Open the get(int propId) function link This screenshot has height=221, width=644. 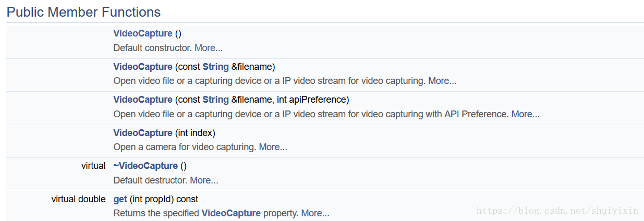[120, 199]
